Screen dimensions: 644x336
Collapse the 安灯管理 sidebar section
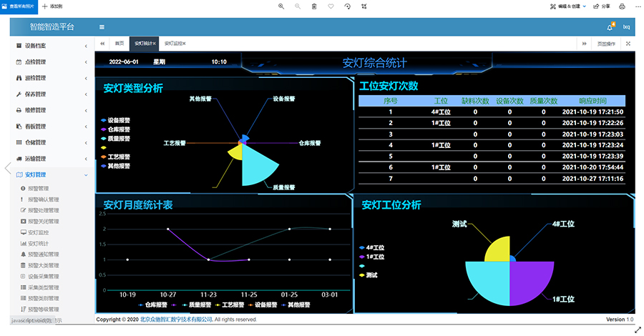pos(50,174)
